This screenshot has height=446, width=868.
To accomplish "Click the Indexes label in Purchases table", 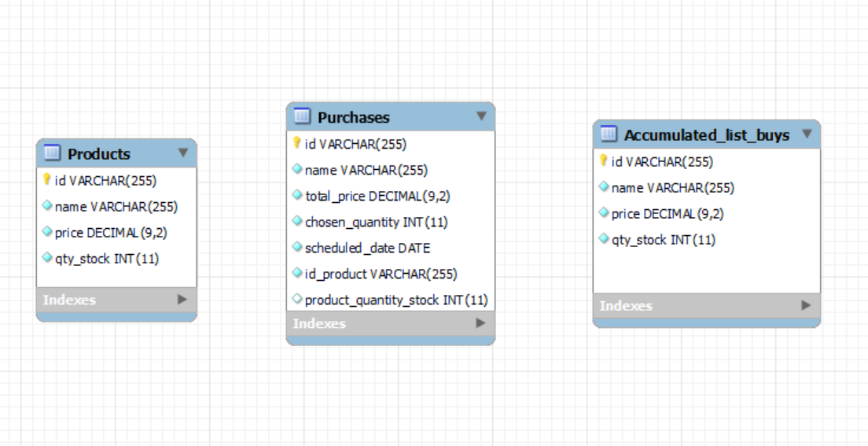I will [x=319, y=323].
